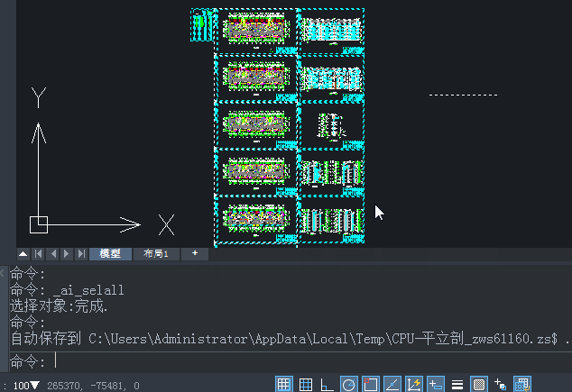Image resolution: width=572 pixels, height=392 pixels.
Task: Go to previous layout tab arrow
Action: point(53,253)
